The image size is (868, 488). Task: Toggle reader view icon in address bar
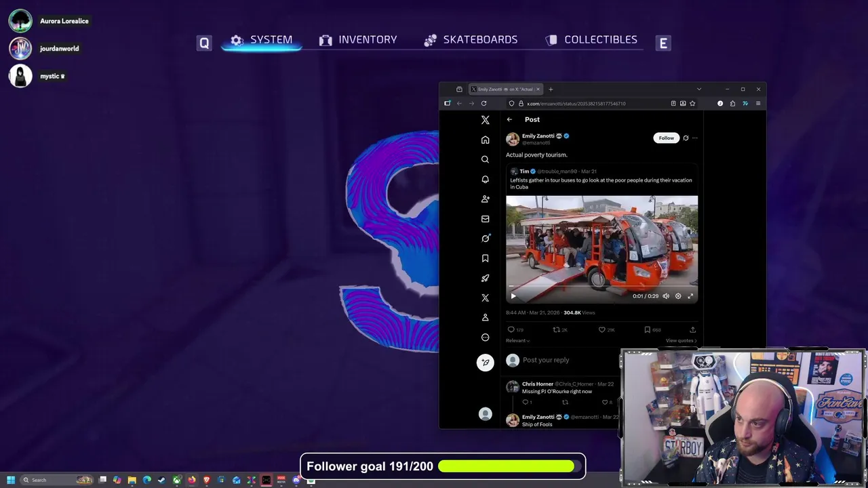[673, 104]
